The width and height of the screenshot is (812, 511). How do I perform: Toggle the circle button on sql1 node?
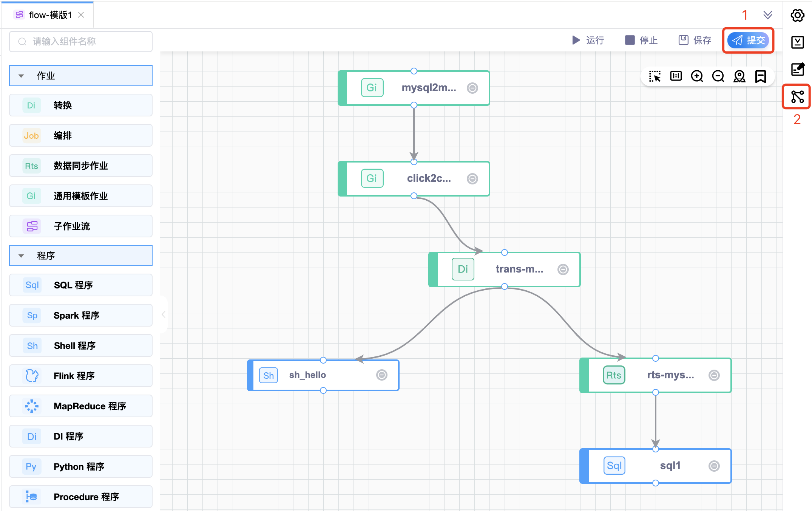point(714,466)
